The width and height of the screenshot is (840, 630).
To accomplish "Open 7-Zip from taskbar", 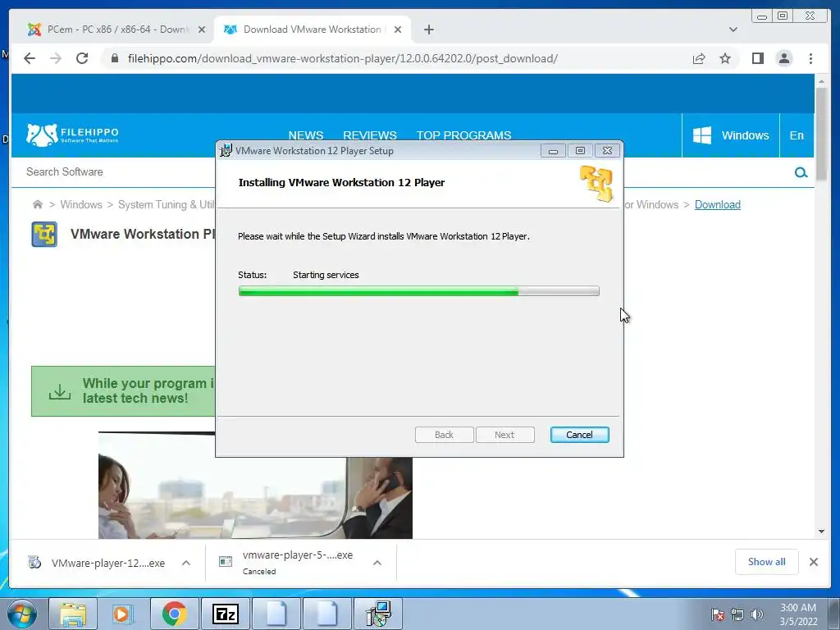I will click(x=225, y=614).
